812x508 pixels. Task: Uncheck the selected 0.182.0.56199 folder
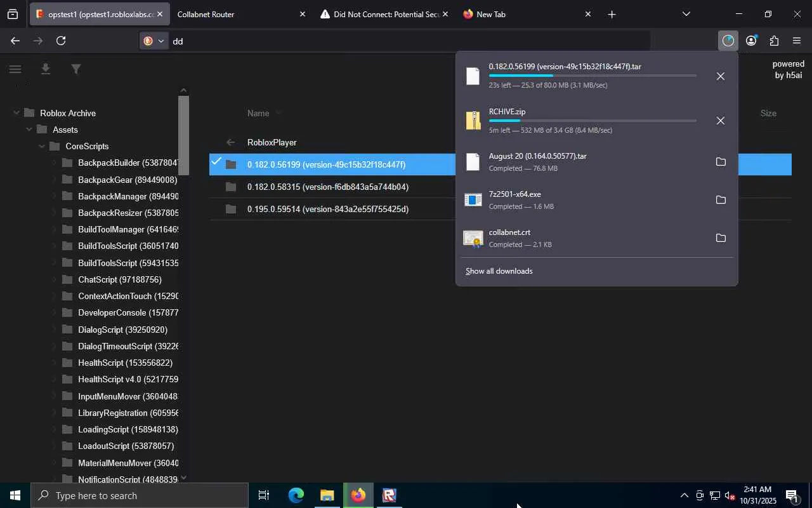(216, 161)
